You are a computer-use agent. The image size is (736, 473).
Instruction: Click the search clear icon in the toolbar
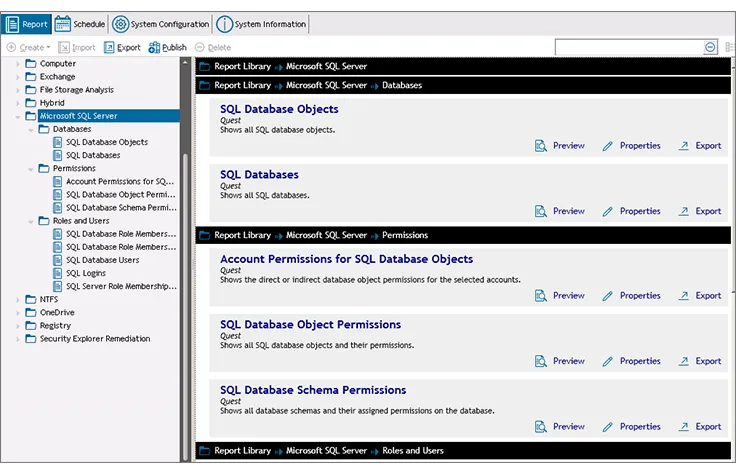click(710, 47)
